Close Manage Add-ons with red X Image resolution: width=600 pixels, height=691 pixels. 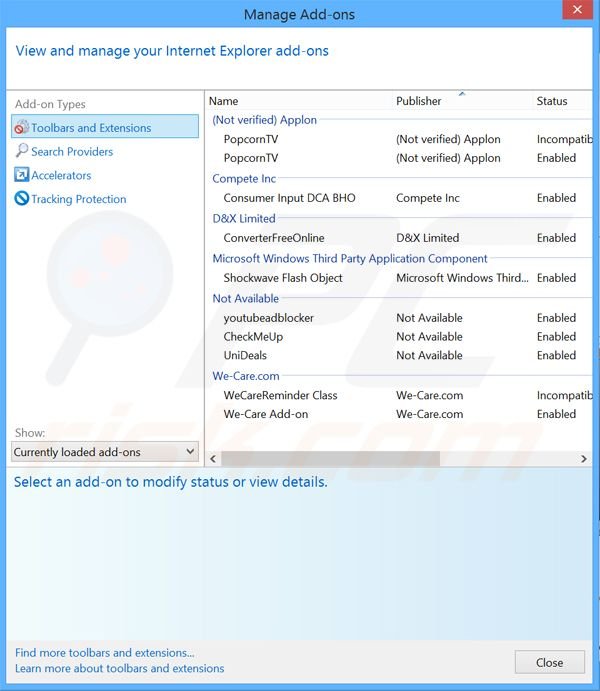tap(577, 9)
